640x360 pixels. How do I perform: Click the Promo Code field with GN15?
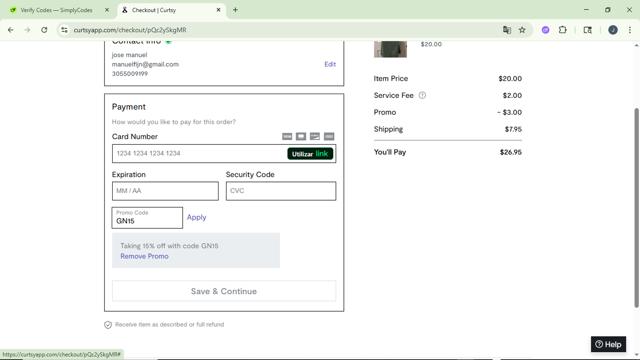[147, 218]
